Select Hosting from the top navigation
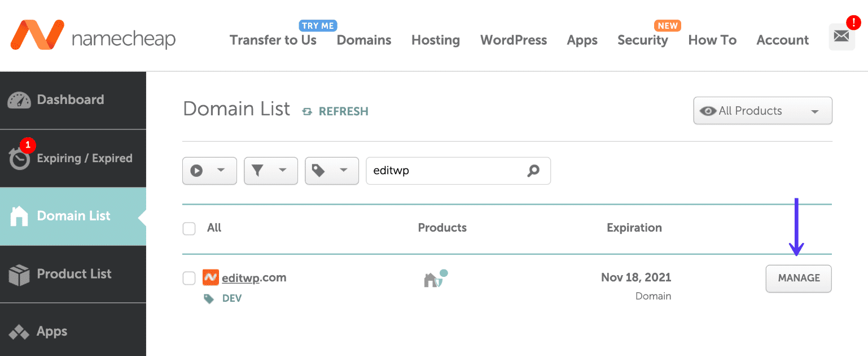The image size is (868, 356). 435,40
